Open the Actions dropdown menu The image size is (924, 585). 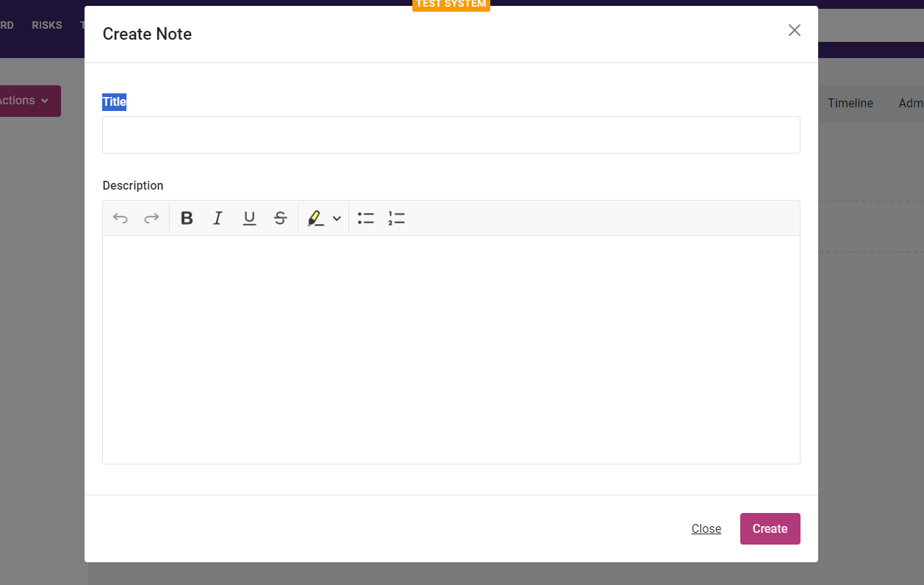point(26,101)
